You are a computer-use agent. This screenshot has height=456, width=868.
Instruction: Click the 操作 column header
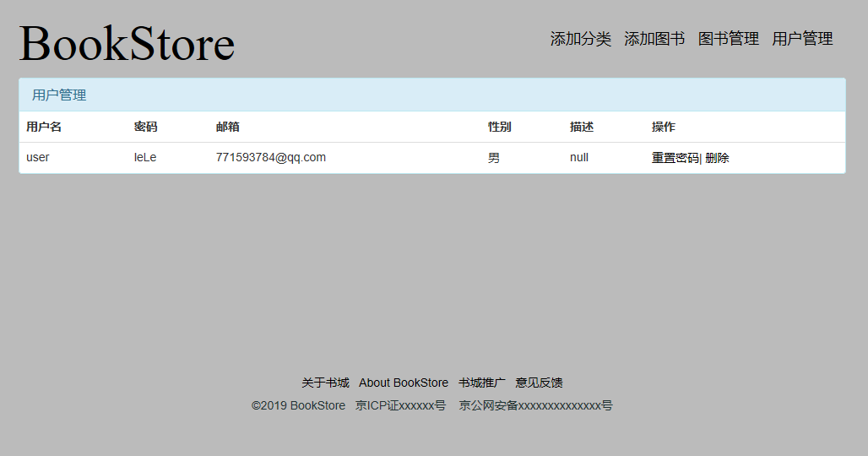tap(663, 127)
